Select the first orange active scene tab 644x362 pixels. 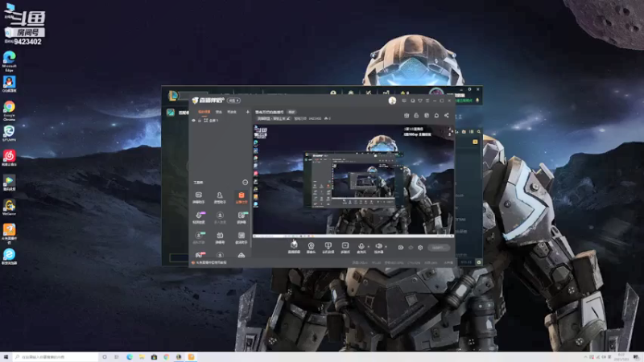(204, 112)
